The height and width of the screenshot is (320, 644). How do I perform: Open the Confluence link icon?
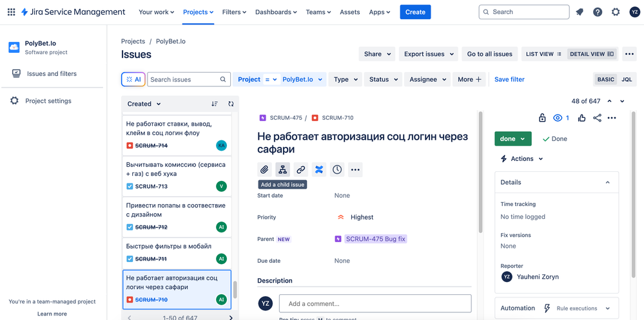point(319,169)
